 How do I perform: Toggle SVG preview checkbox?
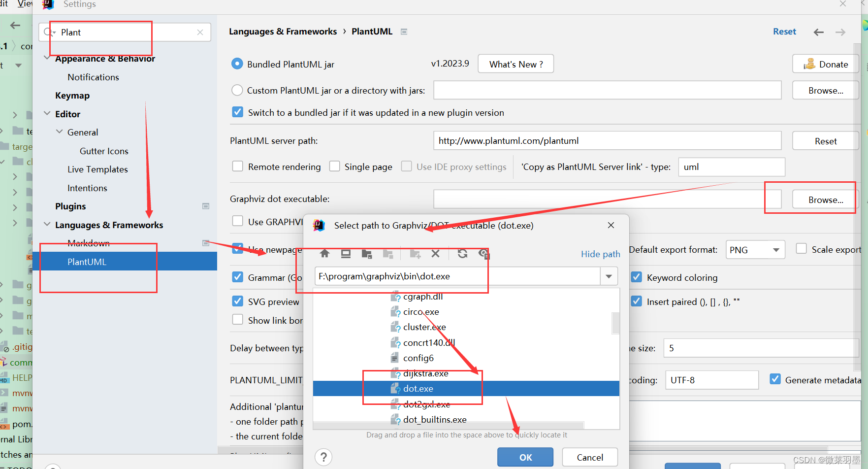click(x=237, y=301)
